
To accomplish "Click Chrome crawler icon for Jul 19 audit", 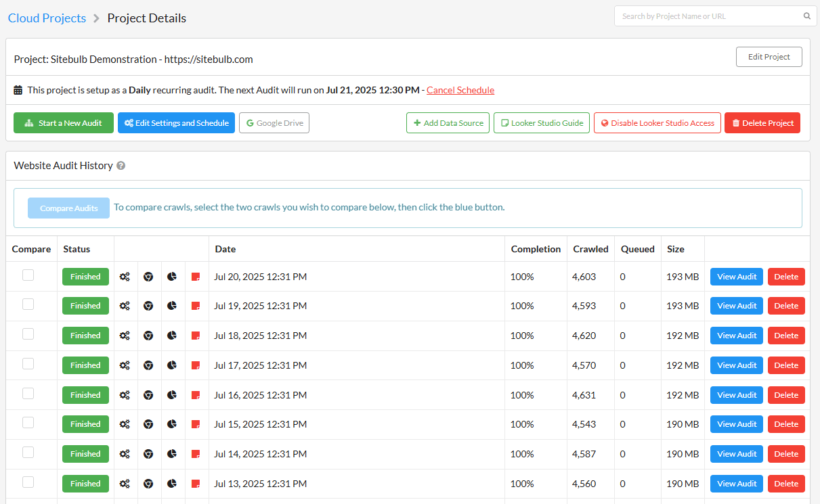I will [148, 306].
